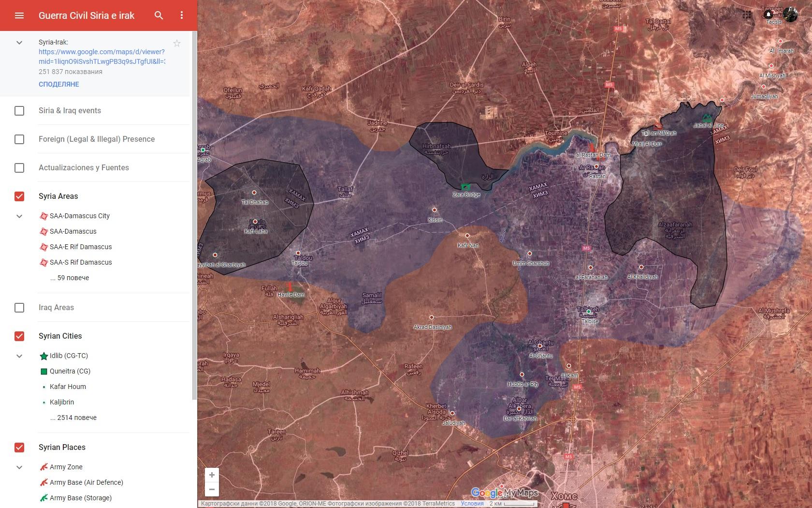Click the search magnifier icon

(x=159, y=15)
